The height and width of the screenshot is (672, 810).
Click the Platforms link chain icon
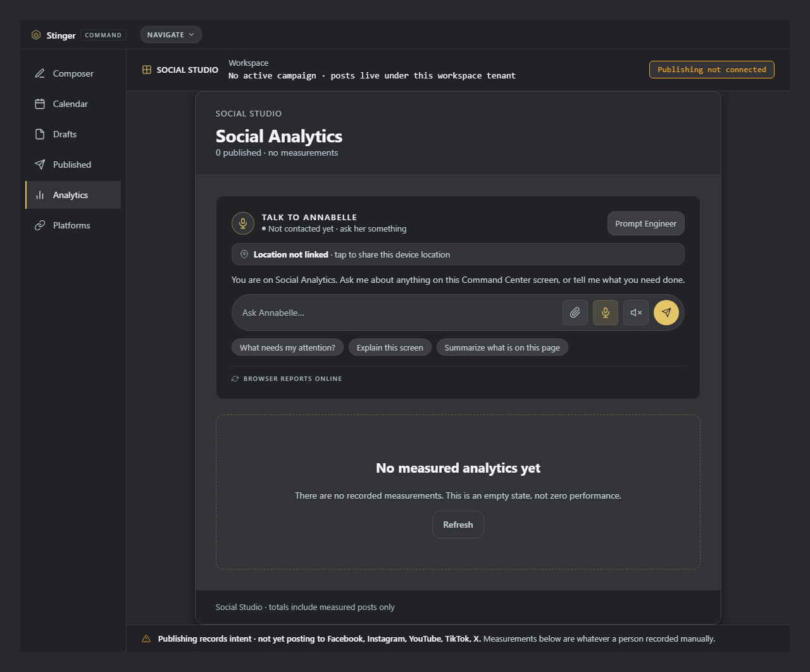click(40, 225)
